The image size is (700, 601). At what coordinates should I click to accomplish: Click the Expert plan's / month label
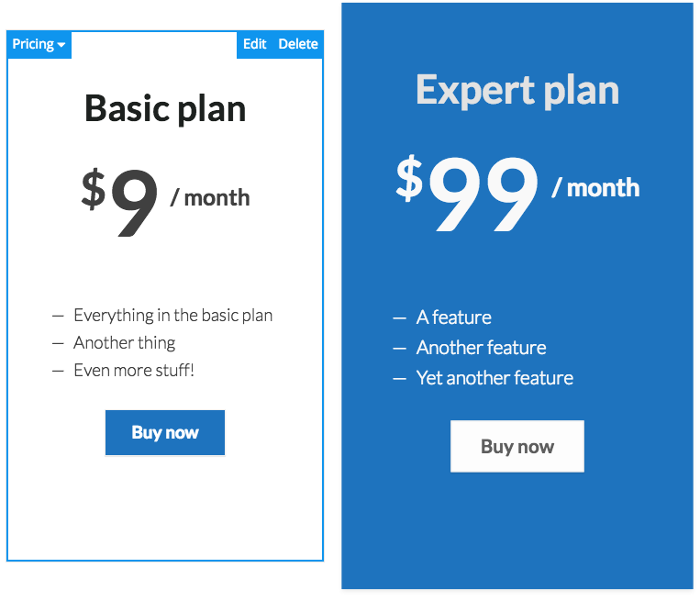(x=595, y=188)
